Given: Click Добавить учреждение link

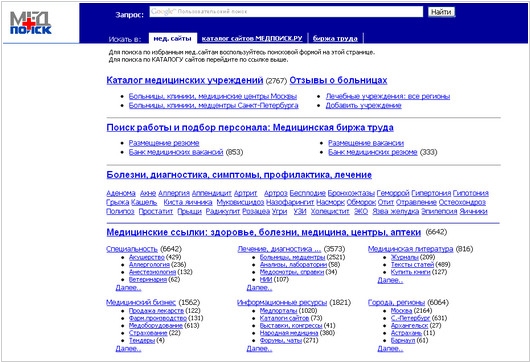Looking at the screenshot, I should (x=363, y=105).
